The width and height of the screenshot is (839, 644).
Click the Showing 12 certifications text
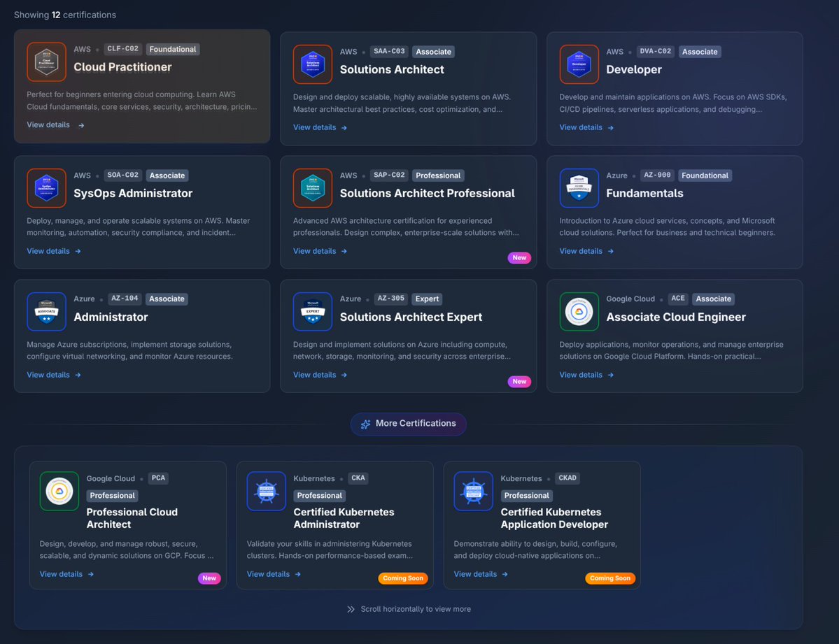pyautogui.click(x=65, y=15)
